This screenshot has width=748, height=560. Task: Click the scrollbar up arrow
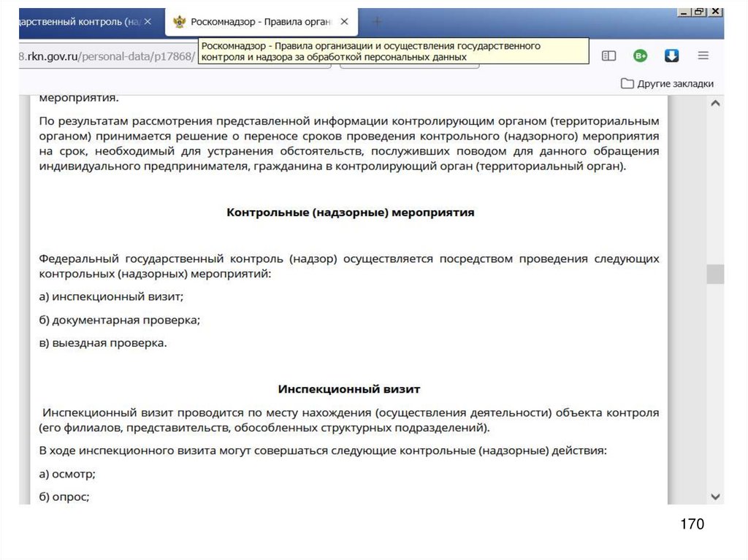pos(715,103)
